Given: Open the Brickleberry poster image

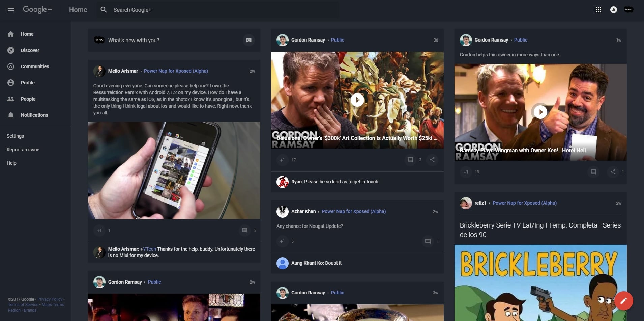Looking at the screenshot, I should [540, 283].
